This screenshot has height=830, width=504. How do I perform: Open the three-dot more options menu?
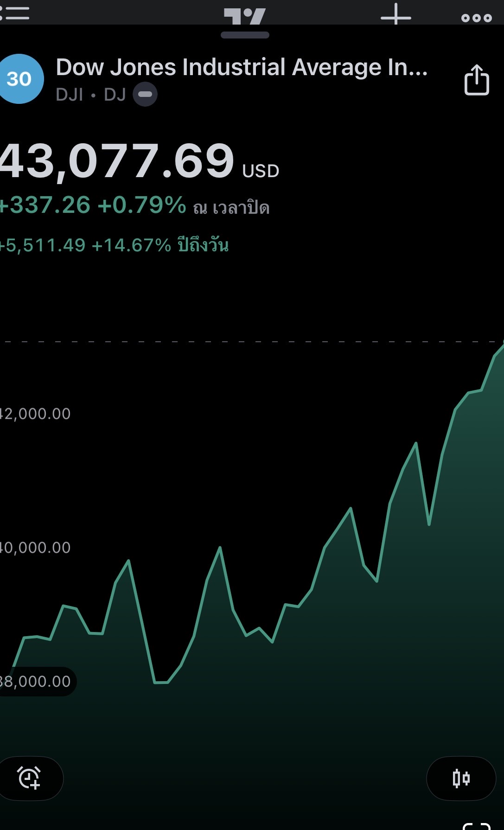coord(476,18)
